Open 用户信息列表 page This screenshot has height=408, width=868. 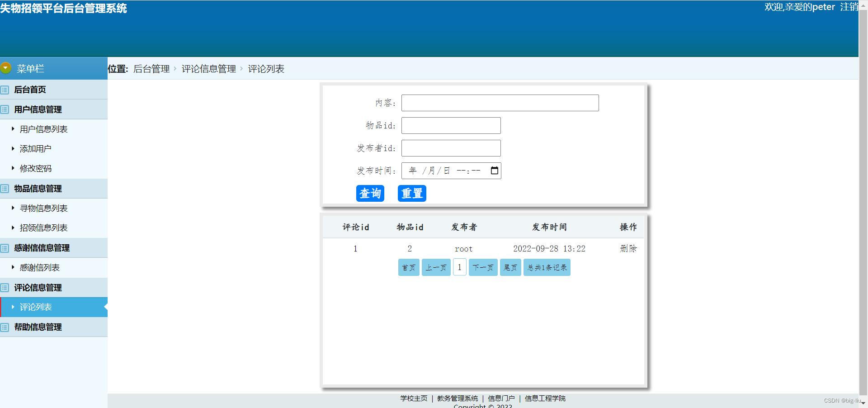(x=43, y=129)
